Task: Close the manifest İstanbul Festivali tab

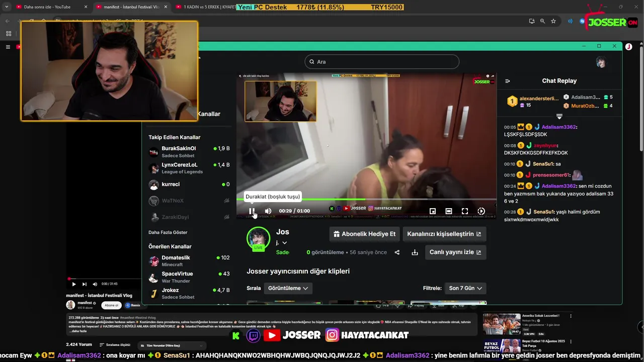Action: coord(166,7)
